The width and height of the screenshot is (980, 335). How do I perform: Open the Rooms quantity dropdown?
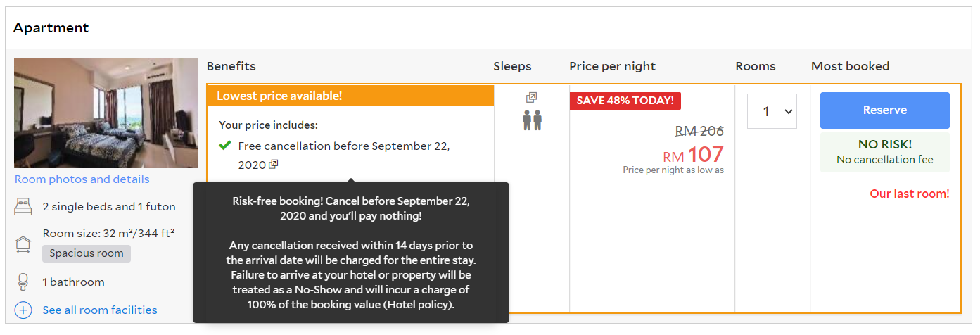[772, 111]
